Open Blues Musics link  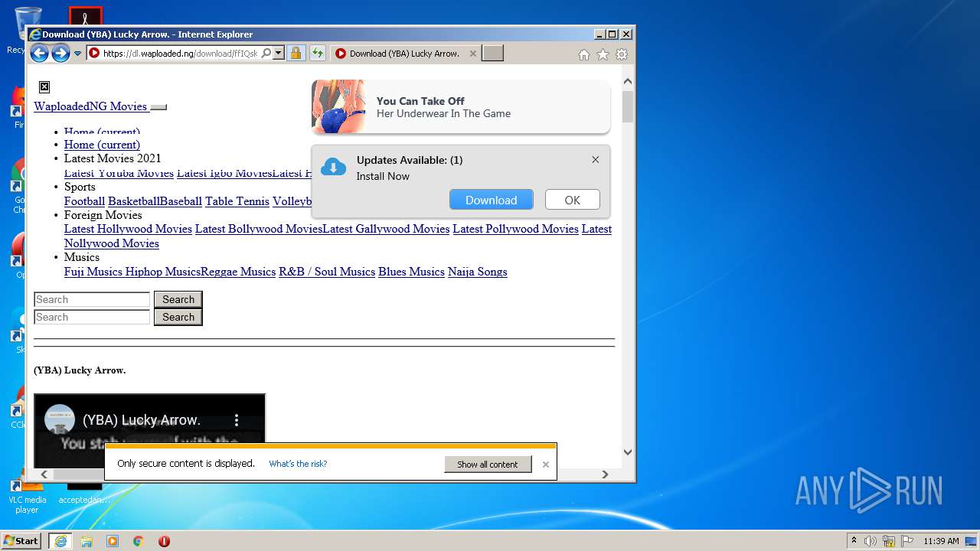pyautogui.click(x=411, y=272)
